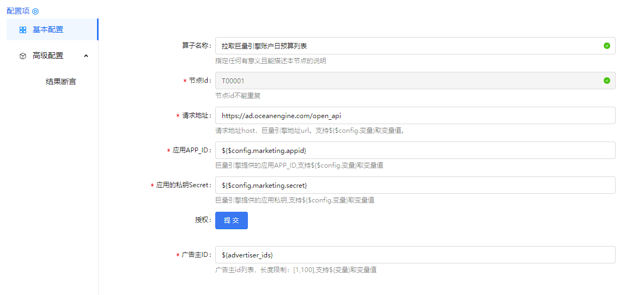644x295 pixels.
Task: Click the 授权 label beside the submit button
Action: click(203, 220)
